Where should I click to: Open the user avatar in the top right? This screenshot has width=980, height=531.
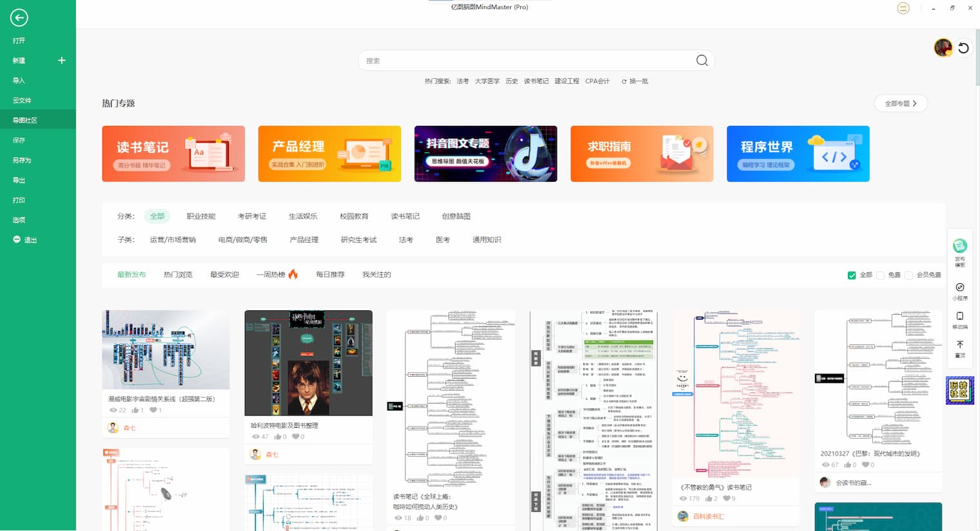tap(943, 48)
